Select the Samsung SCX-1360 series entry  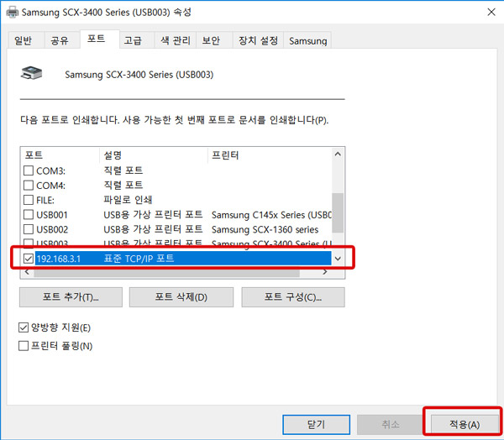pyautogui.click(x=265, y=229)
